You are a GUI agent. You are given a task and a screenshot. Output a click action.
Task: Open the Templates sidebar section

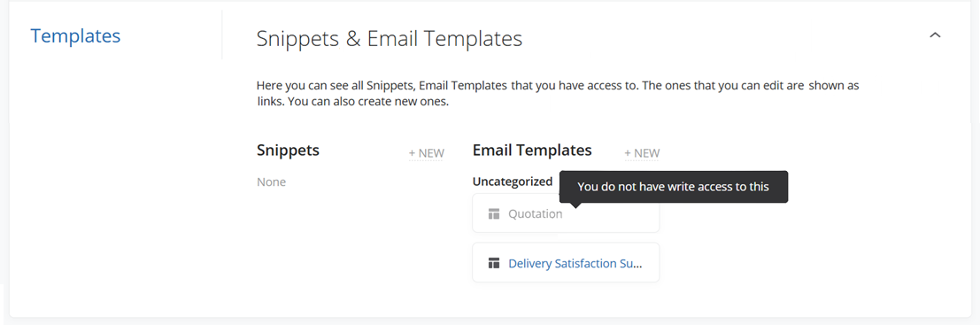pos(75,35)
